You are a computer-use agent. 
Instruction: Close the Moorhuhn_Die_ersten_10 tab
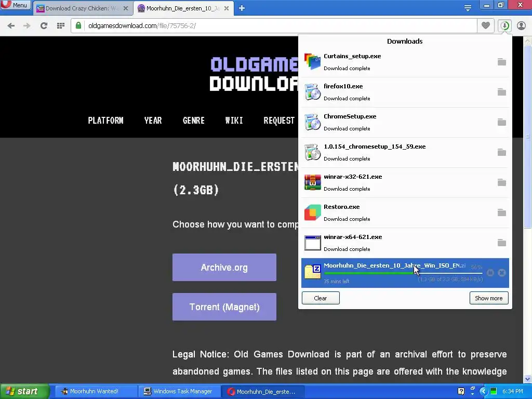[227, 8]
